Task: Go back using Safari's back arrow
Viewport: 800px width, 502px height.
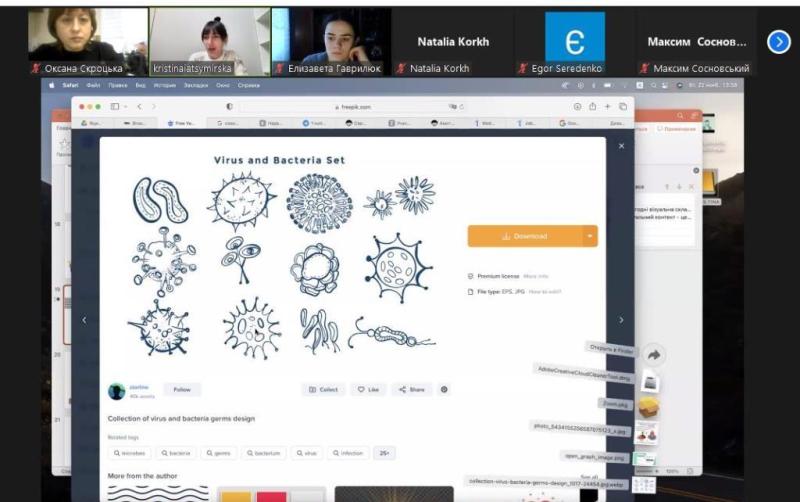Action: (139, 107)
